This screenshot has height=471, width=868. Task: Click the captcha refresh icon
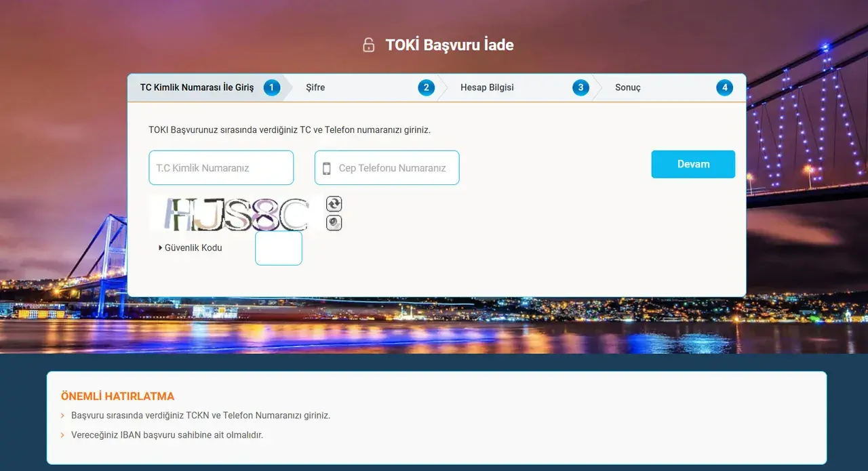click(x=334, y=204)
